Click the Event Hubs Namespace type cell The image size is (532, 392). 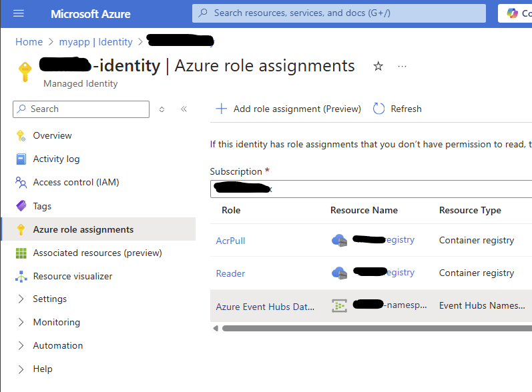482,305
